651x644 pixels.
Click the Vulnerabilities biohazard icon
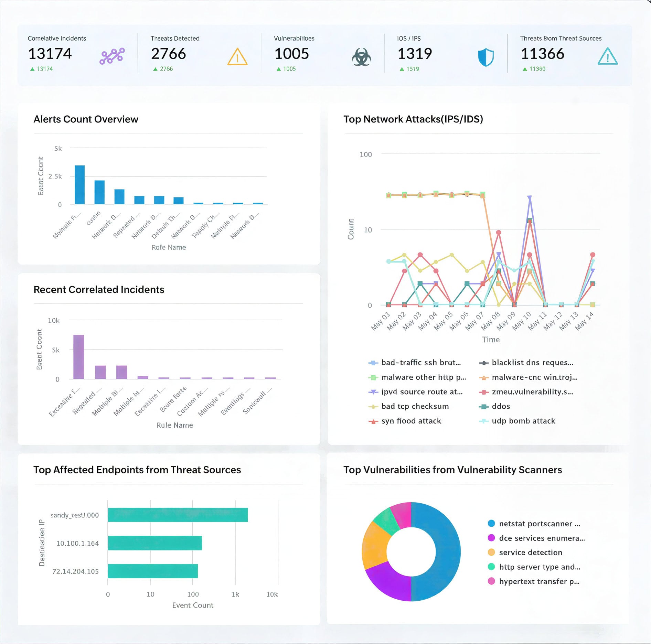point(361,57)
